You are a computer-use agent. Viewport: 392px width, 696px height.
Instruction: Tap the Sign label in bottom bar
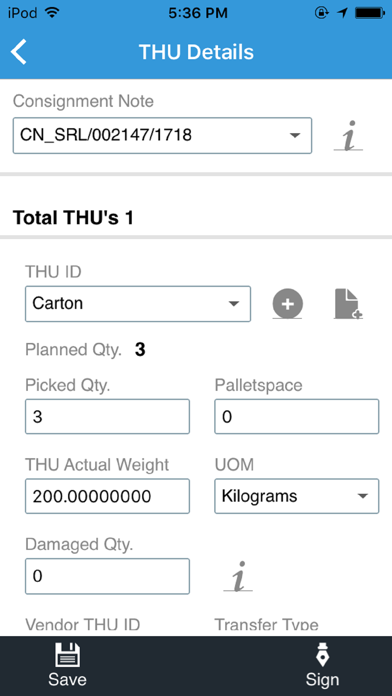pyautogui.click(x=322, y=680)
